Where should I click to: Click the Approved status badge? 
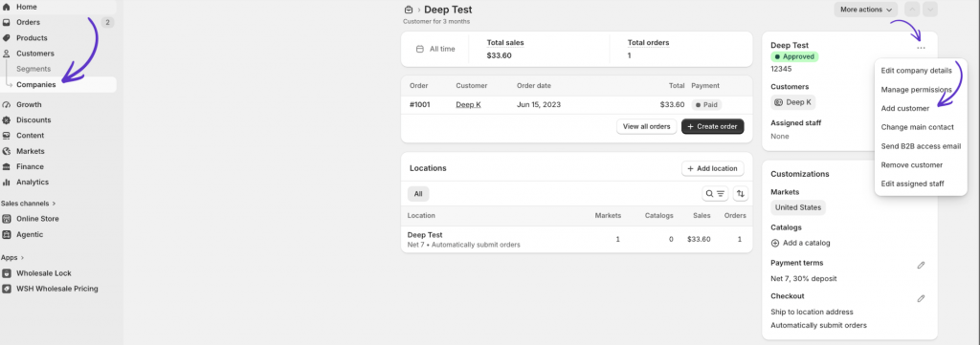click(x=794, y=56)
